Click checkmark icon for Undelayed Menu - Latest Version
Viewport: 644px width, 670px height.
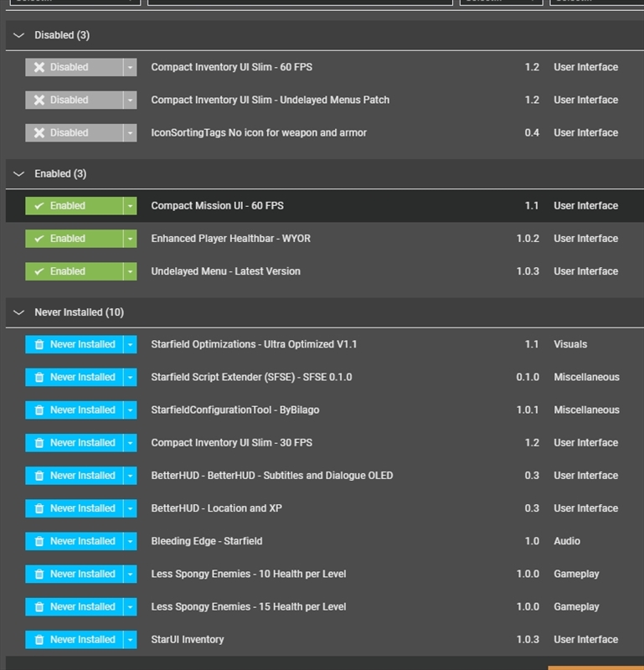39,271
